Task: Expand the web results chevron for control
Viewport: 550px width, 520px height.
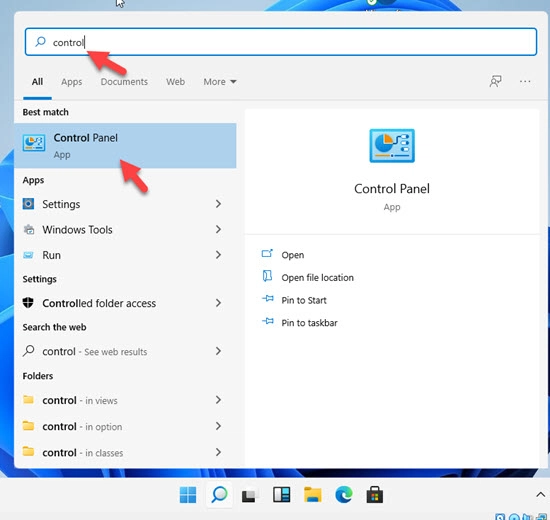Action: (218, 351)
